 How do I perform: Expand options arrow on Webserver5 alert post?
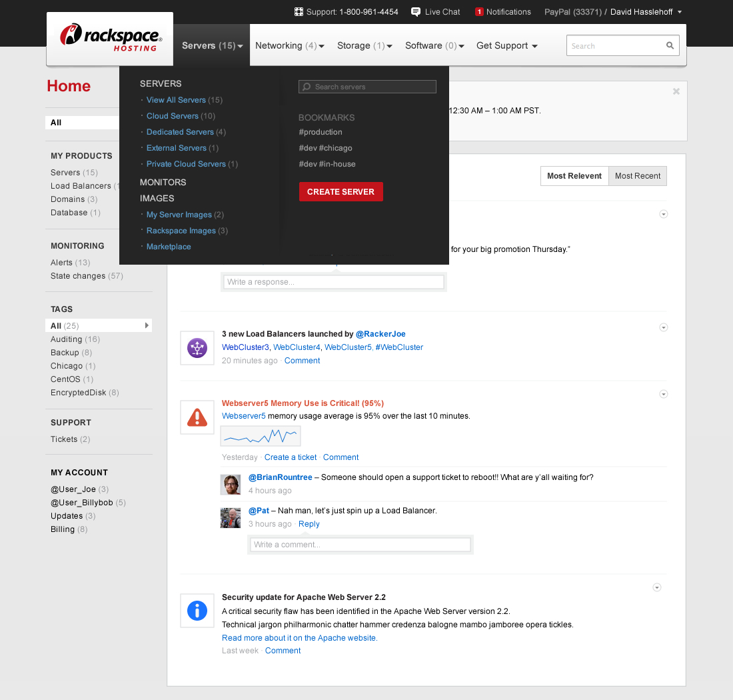(663, 394)
